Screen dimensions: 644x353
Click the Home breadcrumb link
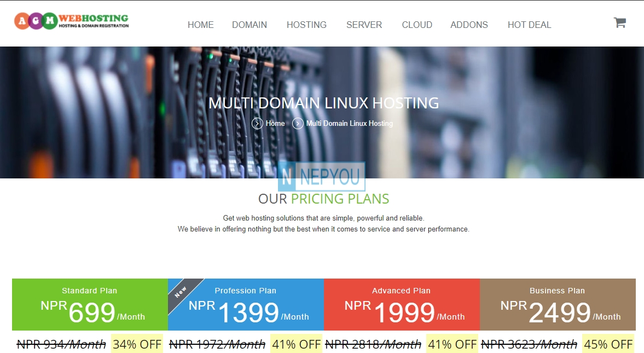(x=275, y=124)
